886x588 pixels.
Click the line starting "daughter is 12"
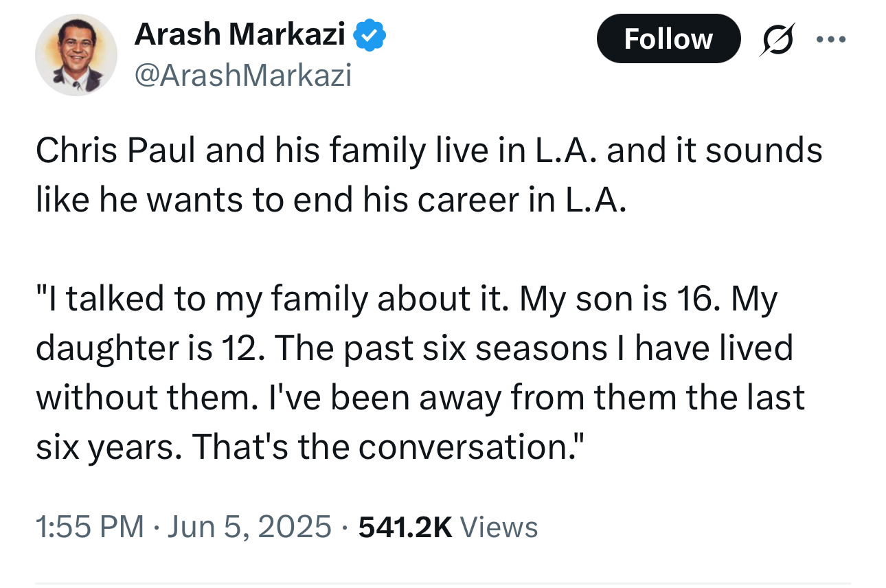pyautogui.click(x=414, y=348)
